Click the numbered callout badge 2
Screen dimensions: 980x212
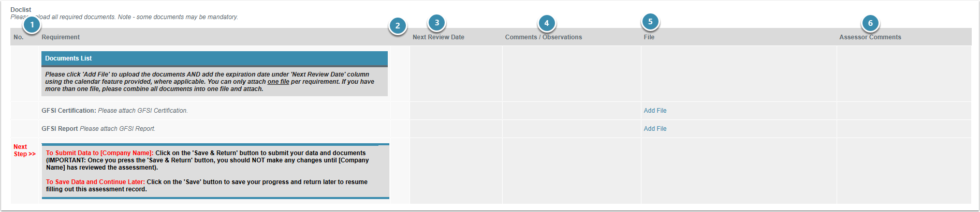(x=397, y=25)
